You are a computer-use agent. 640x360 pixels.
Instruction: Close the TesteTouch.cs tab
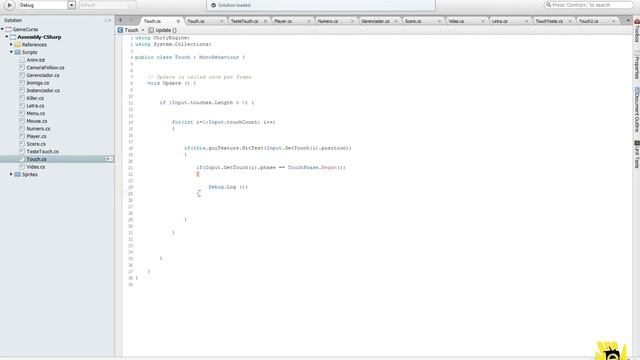click(x=265, y=21)
